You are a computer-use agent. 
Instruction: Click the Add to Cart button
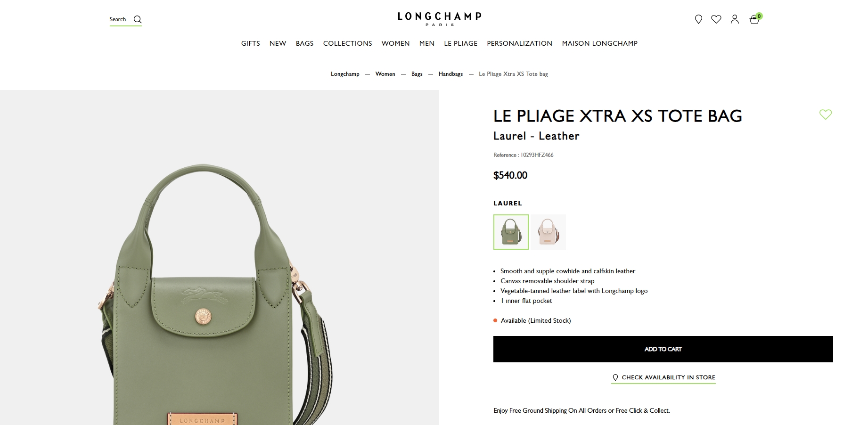663,349
